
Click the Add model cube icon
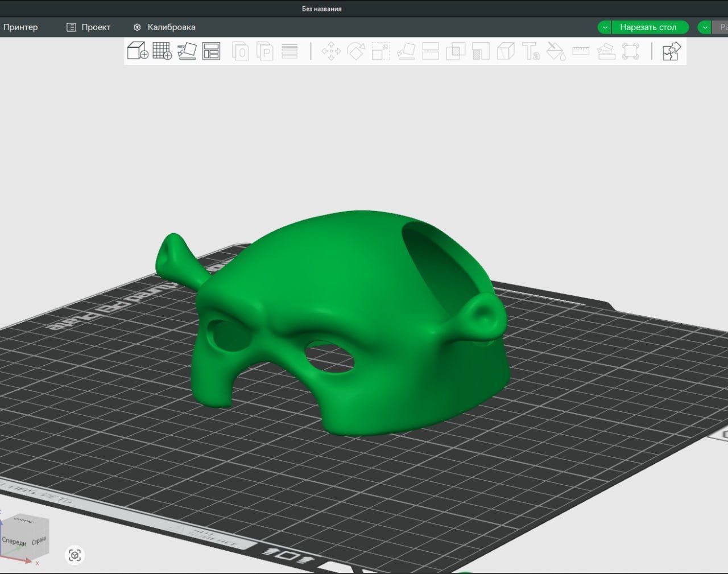(138, 51)
